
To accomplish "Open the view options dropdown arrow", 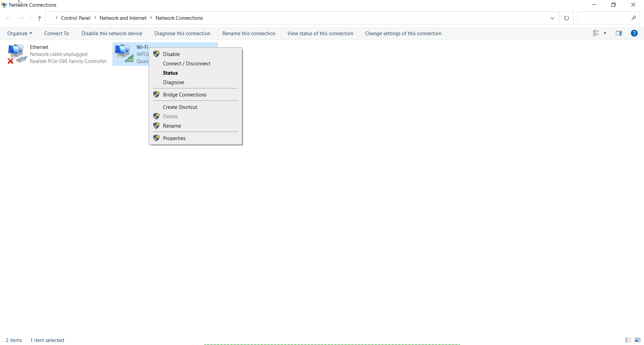I will pos(605,33).
